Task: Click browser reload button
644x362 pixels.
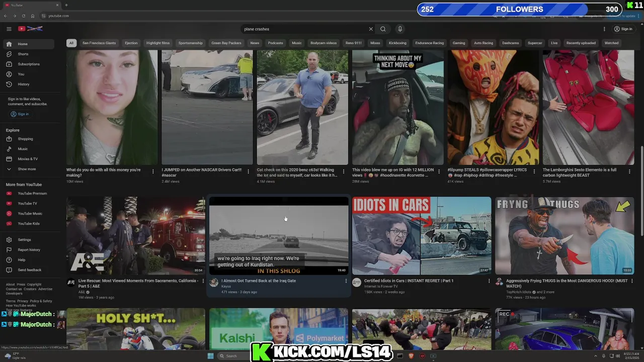Action: click(24, 16)
